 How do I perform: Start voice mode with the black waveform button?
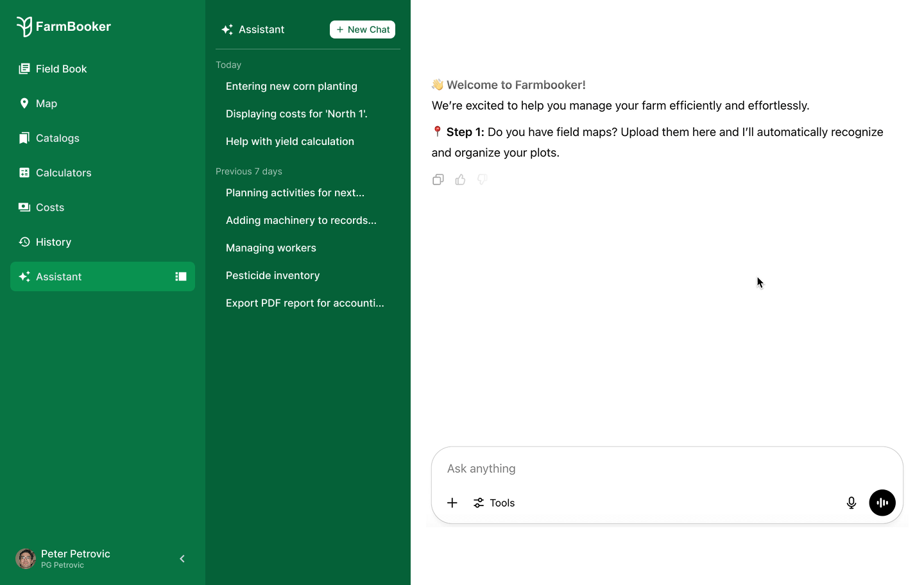882,503
